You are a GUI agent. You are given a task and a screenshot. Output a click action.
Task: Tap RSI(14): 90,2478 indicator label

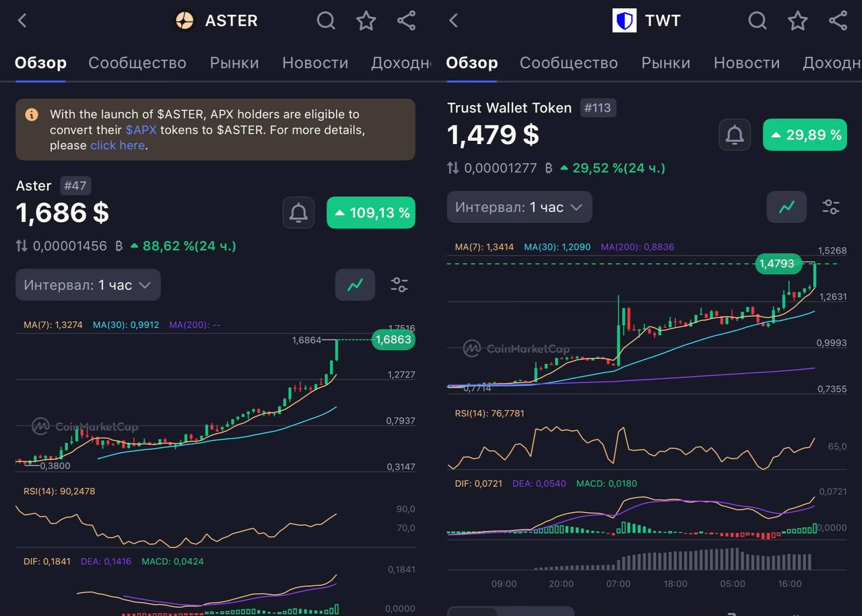59,491
